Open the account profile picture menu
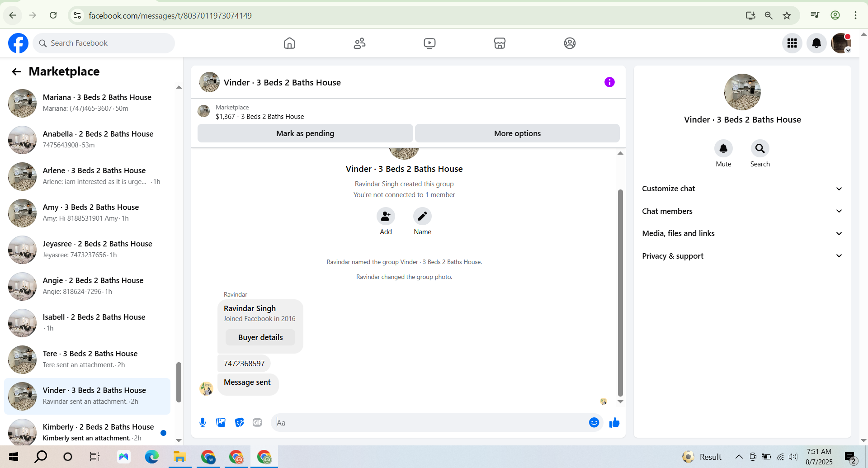Screen dimensions: 868x468 [841, 43]
